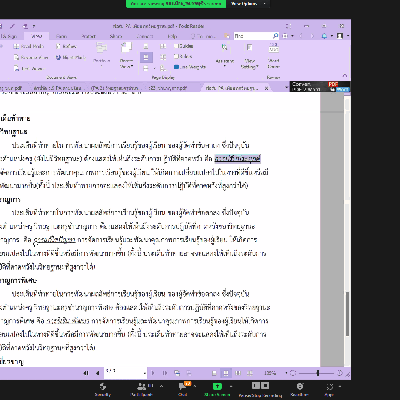Image resolution: width=400 pixels, height=400 pixels.
Task: Click the Word Count button
Action: 273,56
